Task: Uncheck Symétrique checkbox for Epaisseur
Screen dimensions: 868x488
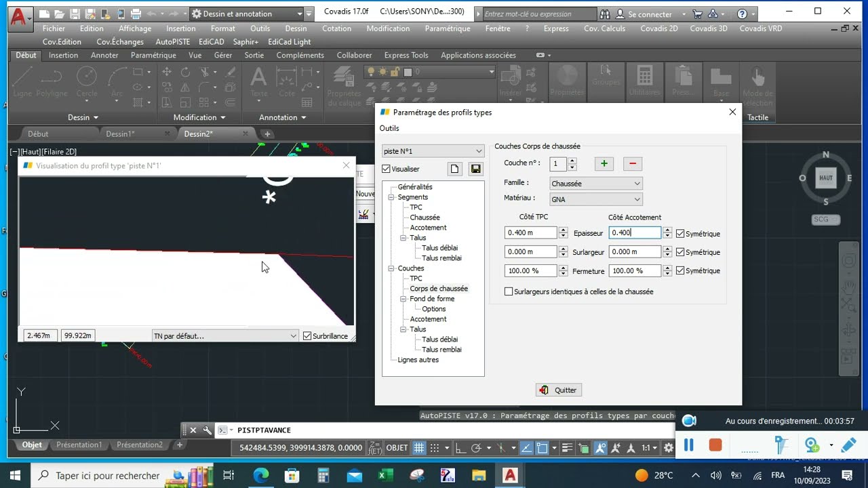Action: [x=680, y=234]
